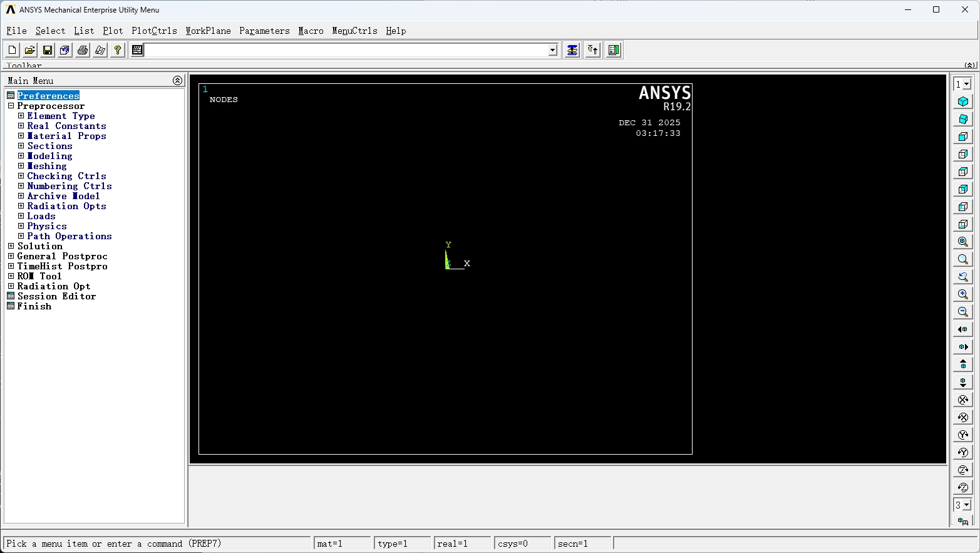The image size is (980, 553).
Task: Collapse the Main Menu panel
Action: 177,81
